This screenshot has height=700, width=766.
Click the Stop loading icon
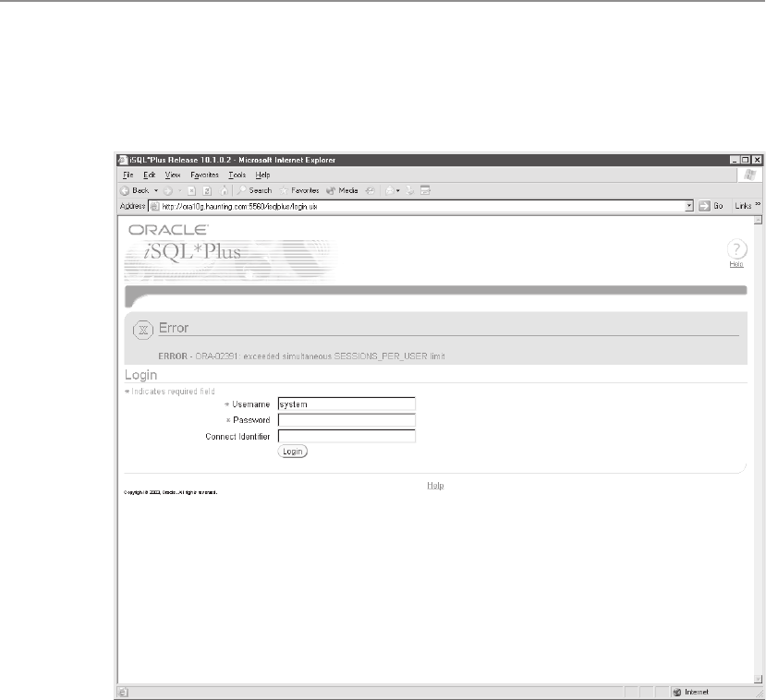click(x=192, y=191)
